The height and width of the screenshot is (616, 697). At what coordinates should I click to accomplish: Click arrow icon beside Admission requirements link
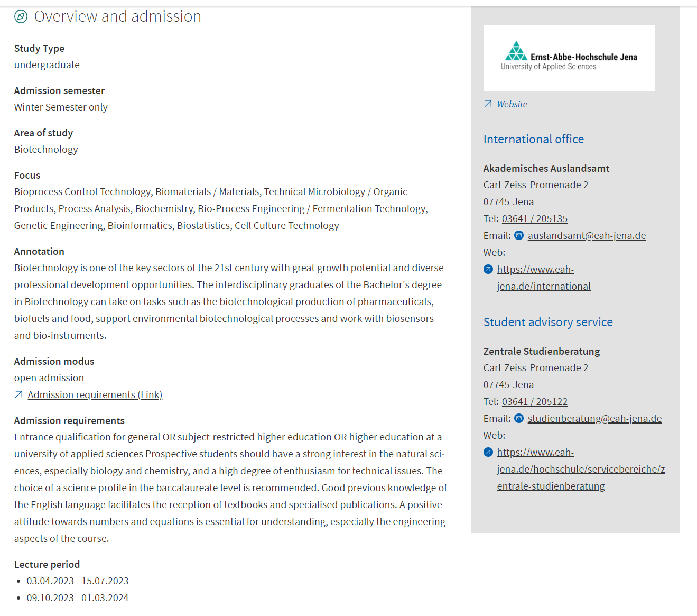click(x=18, y=395)
